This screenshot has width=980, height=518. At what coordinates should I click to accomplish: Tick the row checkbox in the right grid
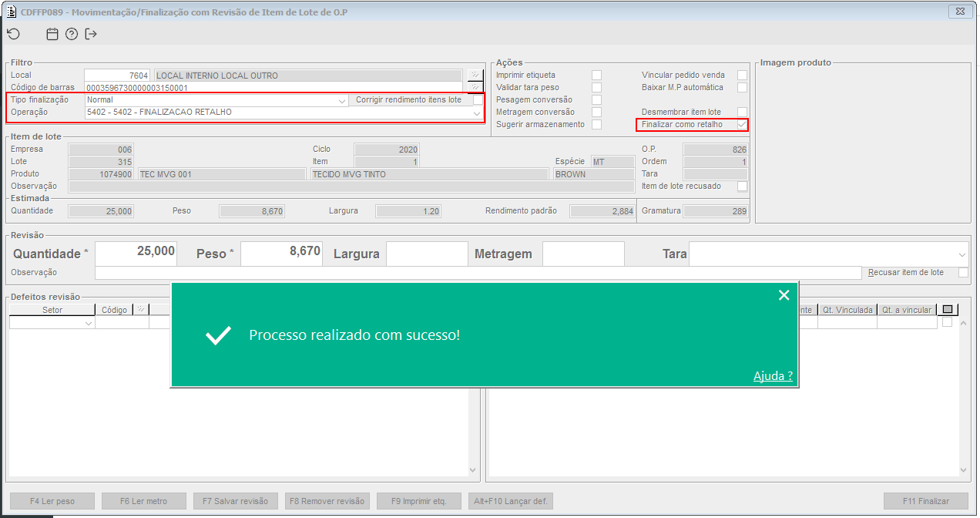point(947,323)
